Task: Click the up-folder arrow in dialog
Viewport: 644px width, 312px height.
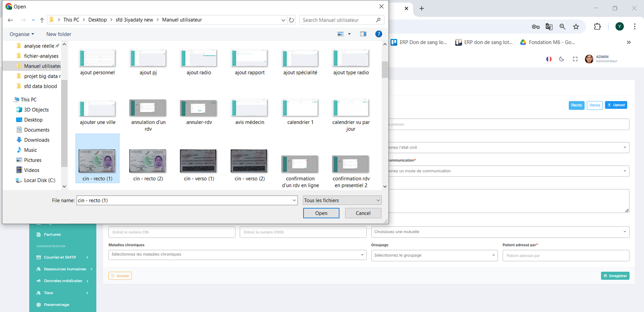Action: point(42,20)
